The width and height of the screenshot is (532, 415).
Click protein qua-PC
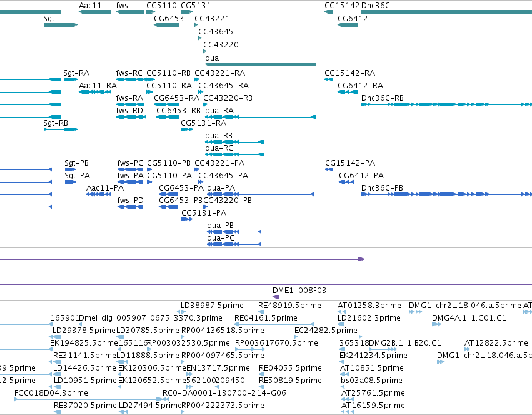(x=234, y=244)
